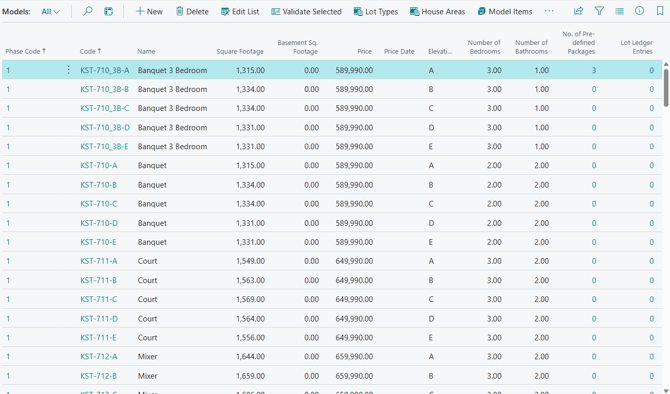The height and width of the screenshot is (394, 670).
Task: Open the search magnifier icon
Action: point(88,12)
